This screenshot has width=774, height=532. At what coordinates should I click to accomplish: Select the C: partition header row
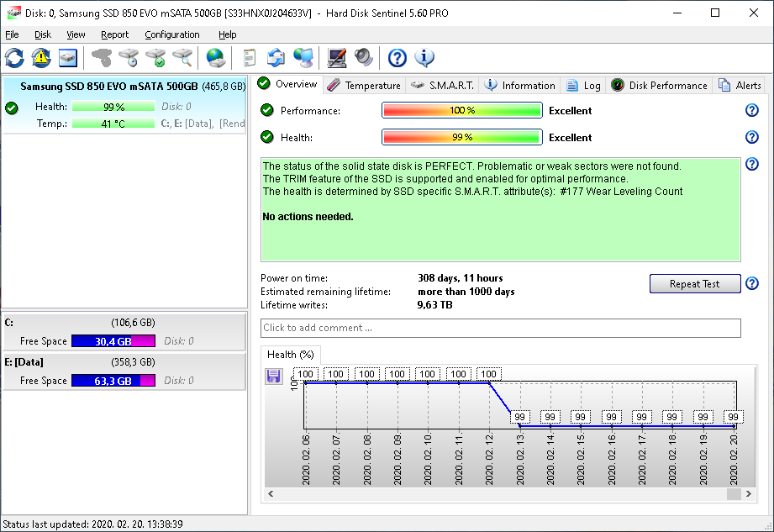[124, 323]
